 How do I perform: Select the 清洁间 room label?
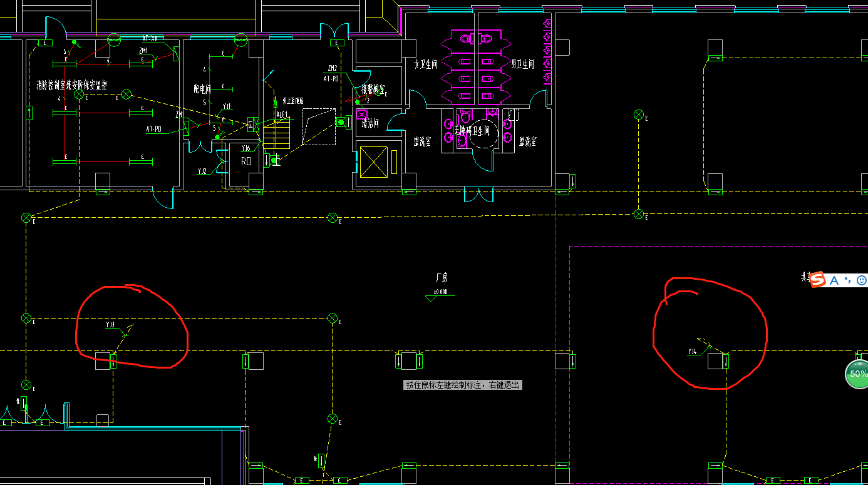pyautogui.click(x=371, y=125)
